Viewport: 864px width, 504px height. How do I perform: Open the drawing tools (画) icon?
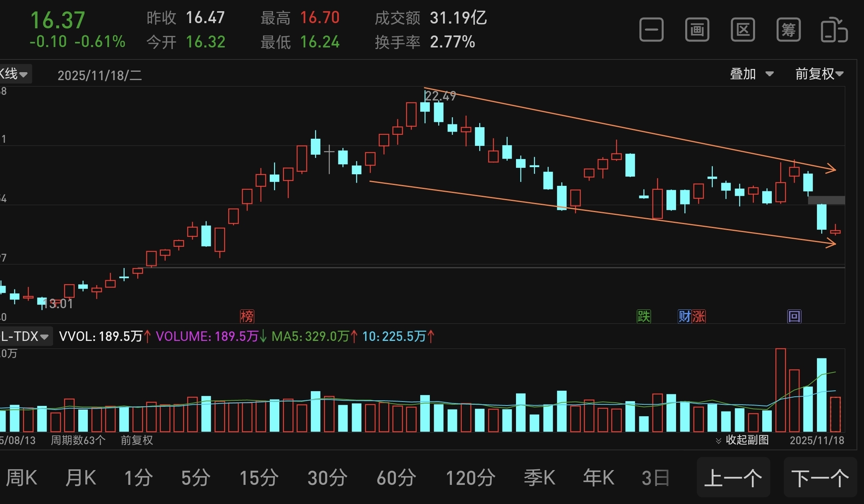pos(697,30)
